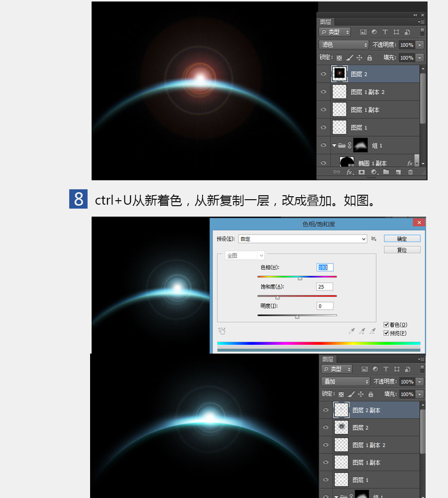This screenshot has width=448, height=498.
Task: Collapse 滤色 Layers panel with double-arrow icon
Action: coord(415,15)
